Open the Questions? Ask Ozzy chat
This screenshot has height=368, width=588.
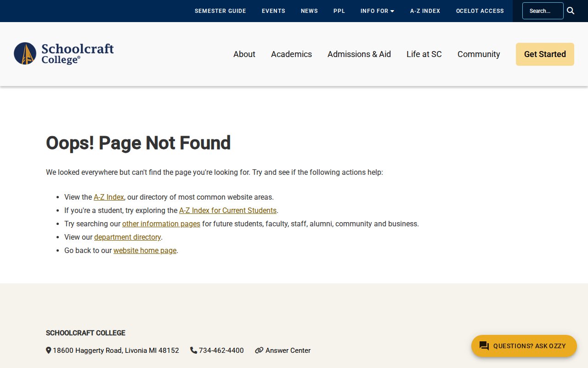529,346
